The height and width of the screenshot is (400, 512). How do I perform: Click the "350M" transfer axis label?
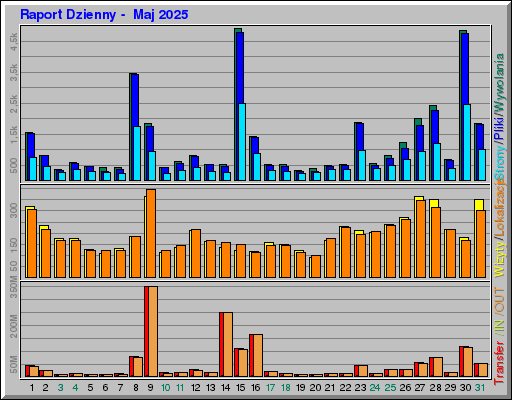(14, 287)
